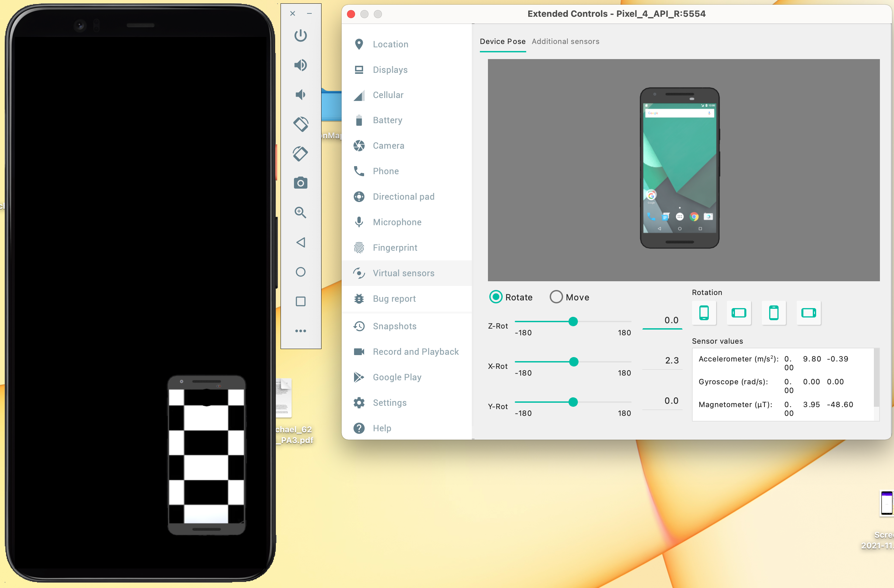Click the X-Rot slider handle
The image size is (894, 588).
pyautogui.click(x=573, y=361)
